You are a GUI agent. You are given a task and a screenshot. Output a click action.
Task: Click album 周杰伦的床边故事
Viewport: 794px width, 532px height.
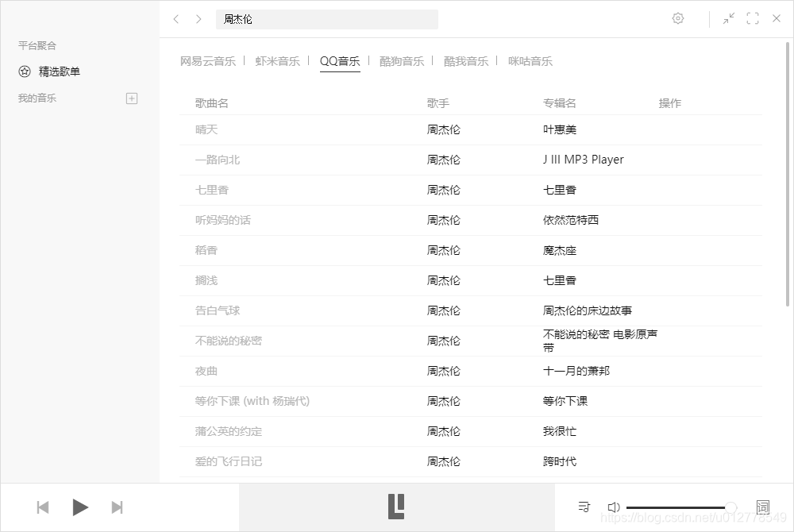click(588, 310)
